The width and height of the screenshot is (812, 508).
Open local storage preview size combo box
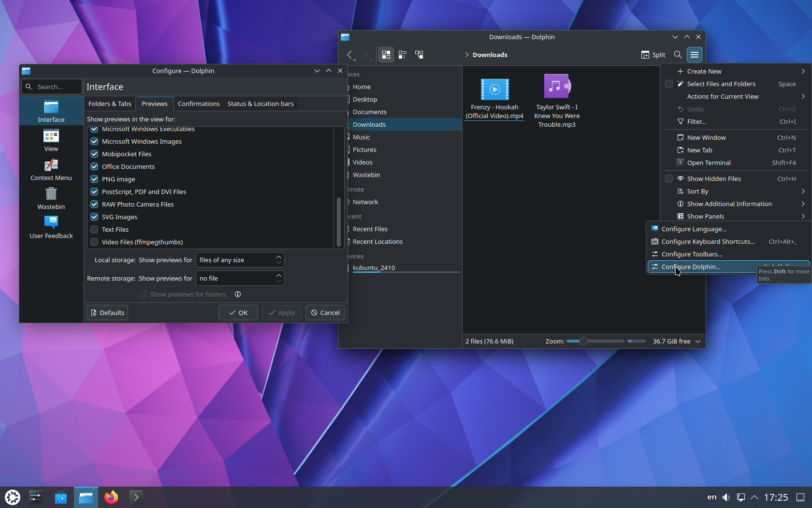pyautogui.click(x=240, y=260)
